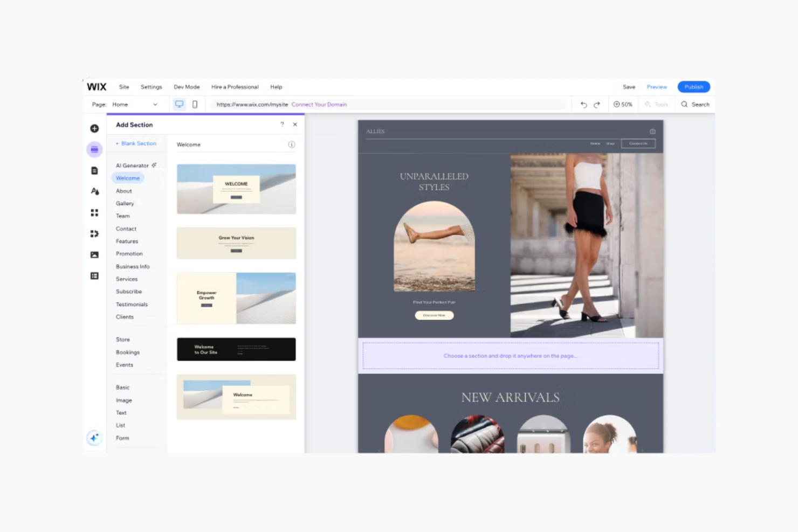798x532 pixels.
Task: Switch to mobile editor view
Action: coord(195,104)
